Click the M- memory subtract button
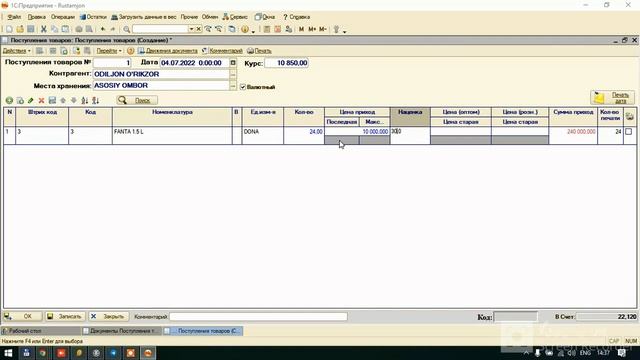The width and height of the screenshot is (640, 360). tap(323, 29)
